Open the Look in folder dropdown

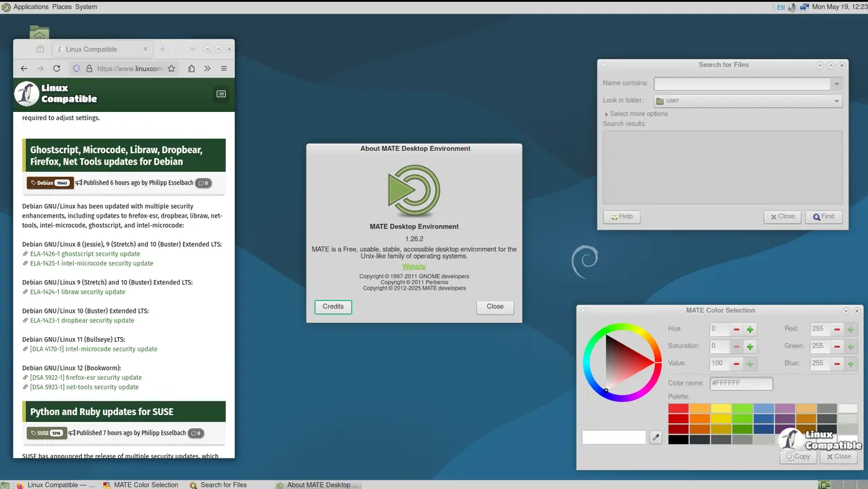[x=836, y=100]
